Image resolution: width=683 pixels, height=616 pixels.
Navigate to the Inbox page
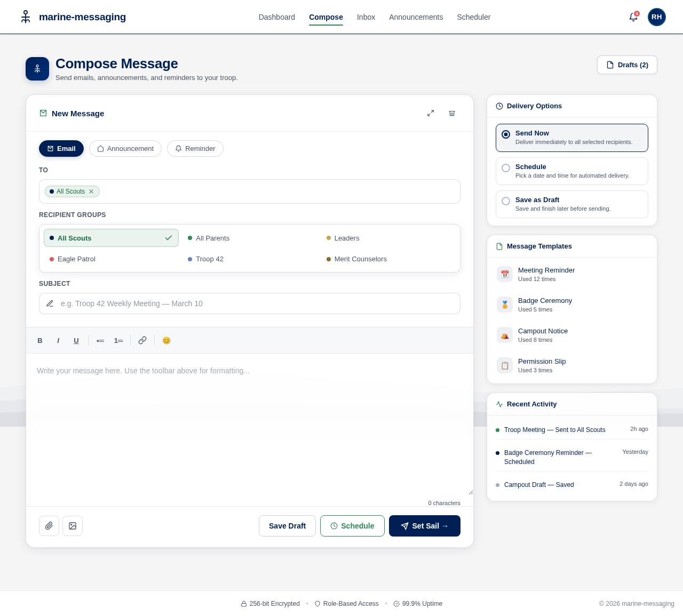pos(366,17)
